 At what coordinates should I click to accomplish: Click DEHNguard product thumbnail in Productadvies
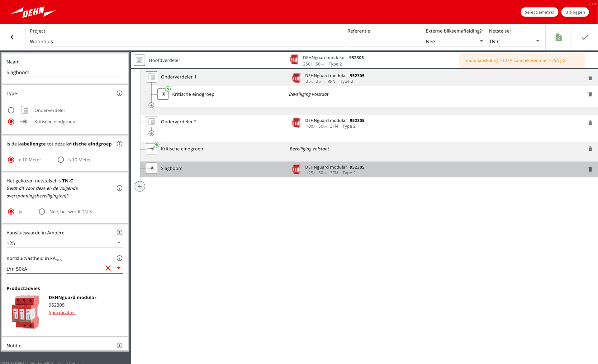point(26,312)
